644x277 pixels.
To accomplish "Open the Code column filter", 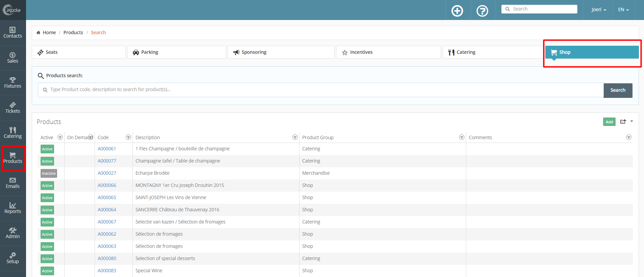I will click(128, 137).
